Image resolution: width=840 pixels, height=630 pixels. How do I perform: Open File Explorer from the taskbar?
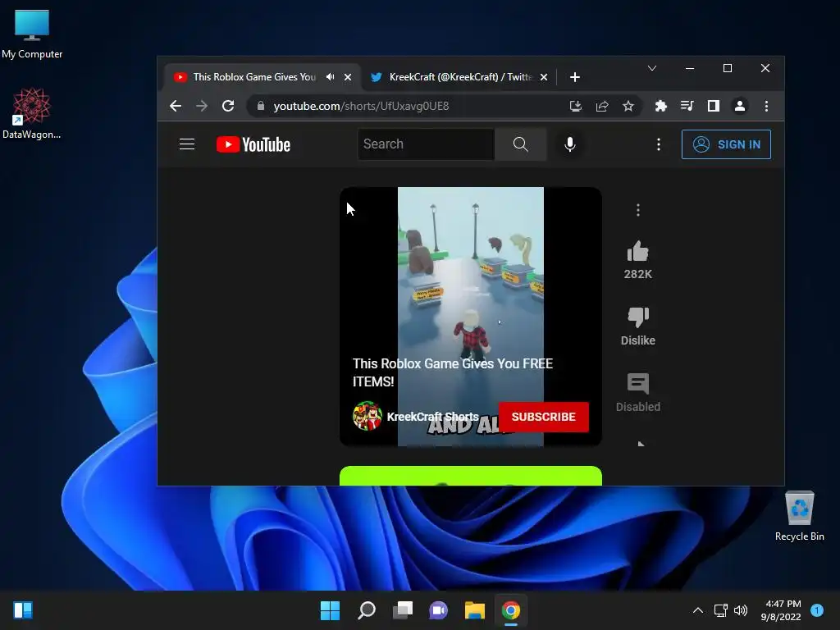click(x=475, y=610)
